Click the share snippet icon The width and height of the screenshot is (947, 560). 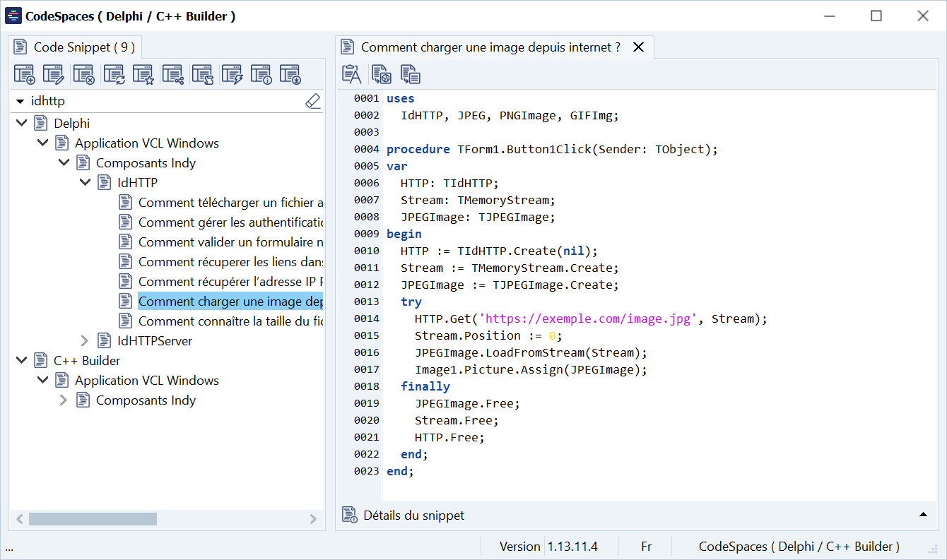[x=172, y=74]
